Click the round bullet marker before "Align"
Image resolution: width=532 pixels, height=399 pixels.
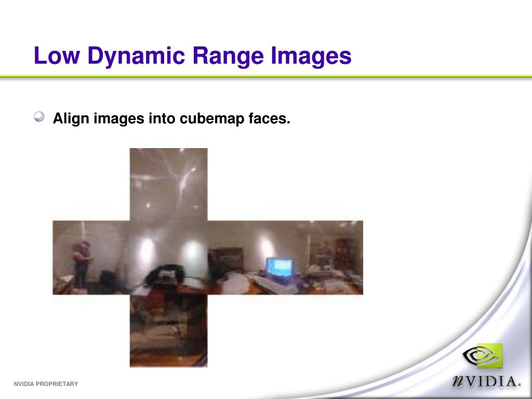point(39,116)
